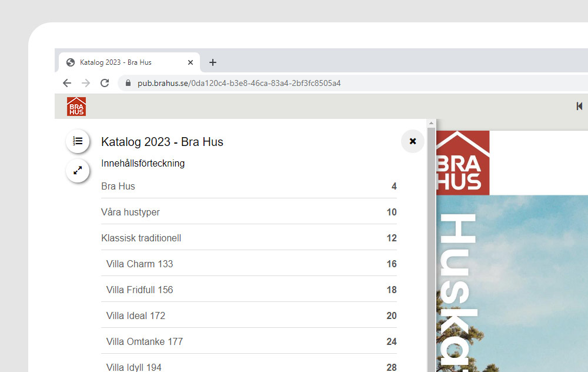Click page number 10 beside Våra hustyper
This screenshot has height=372, width=588.
(392, 212)
